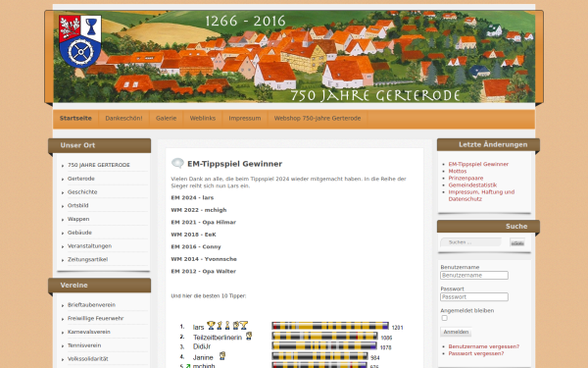Click the green arrow icon beside mchigh
Viewport: 588px width, 368px height.
tap(188, 366)
